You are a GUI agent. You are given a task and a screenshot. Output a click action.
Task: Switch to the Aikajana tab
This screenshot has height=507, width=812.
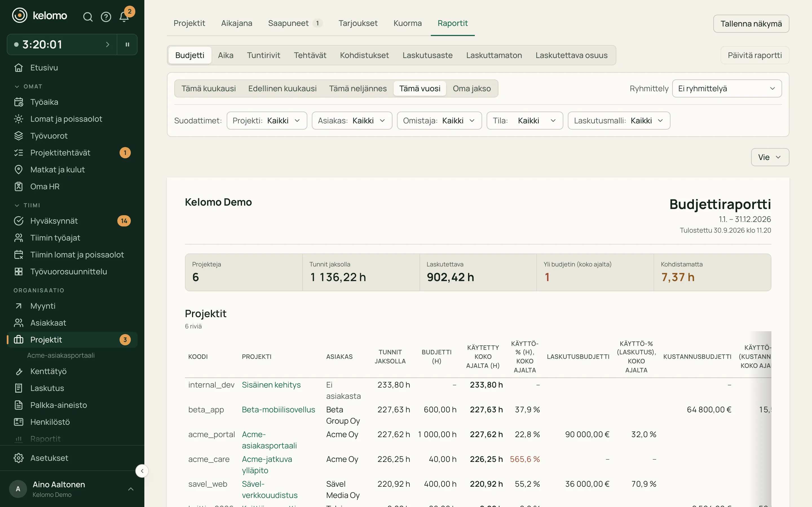pos(237,23)
